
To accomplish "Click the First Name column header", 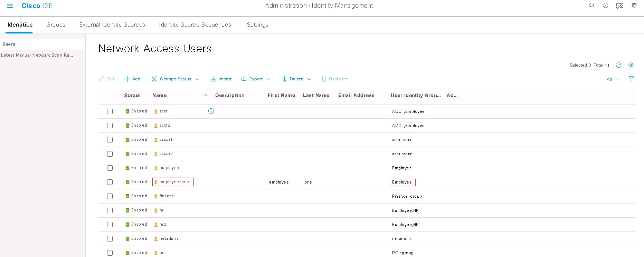I will (x=281, y=95).
